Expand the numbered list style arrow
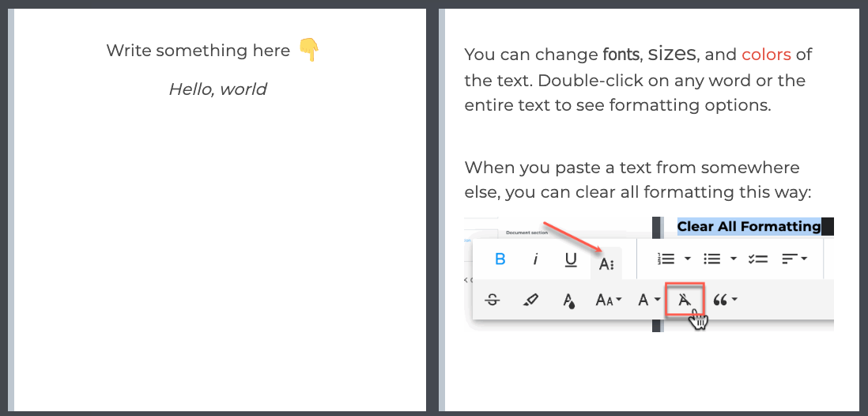Image resolution: width=868 pixels, height=416 pixels. pyautogui.click(x=688, y=258)
